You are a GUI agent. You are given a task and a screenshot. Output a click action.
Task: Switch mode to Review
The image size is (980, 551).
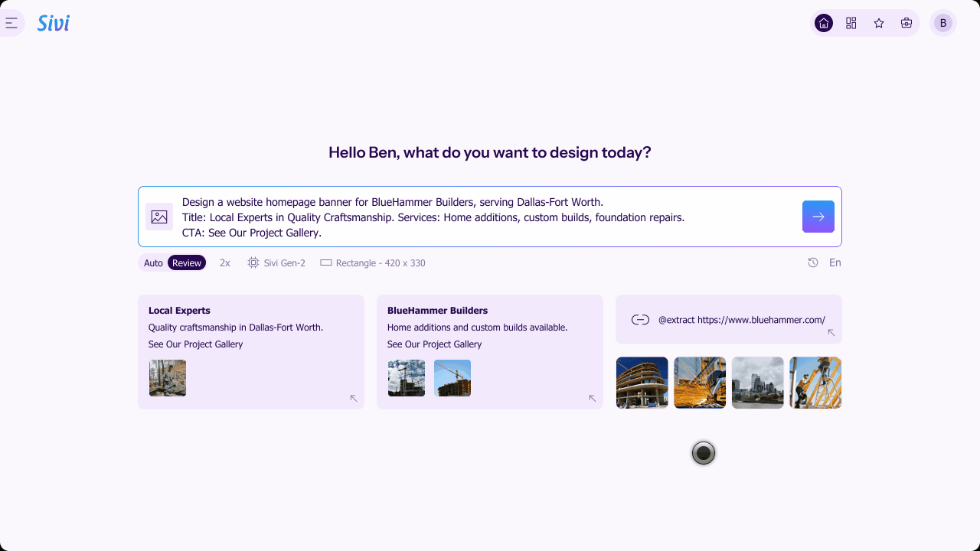click(187, 263)
